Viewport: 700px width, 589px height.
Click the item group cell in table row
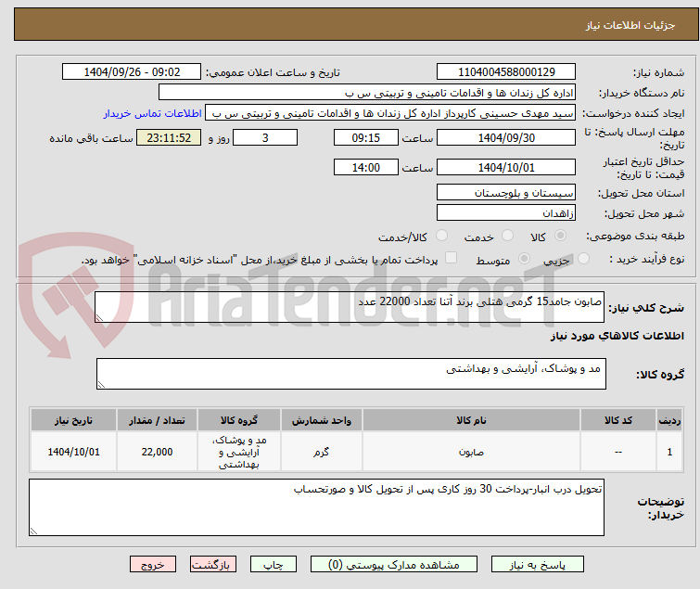tap(239, 452)
